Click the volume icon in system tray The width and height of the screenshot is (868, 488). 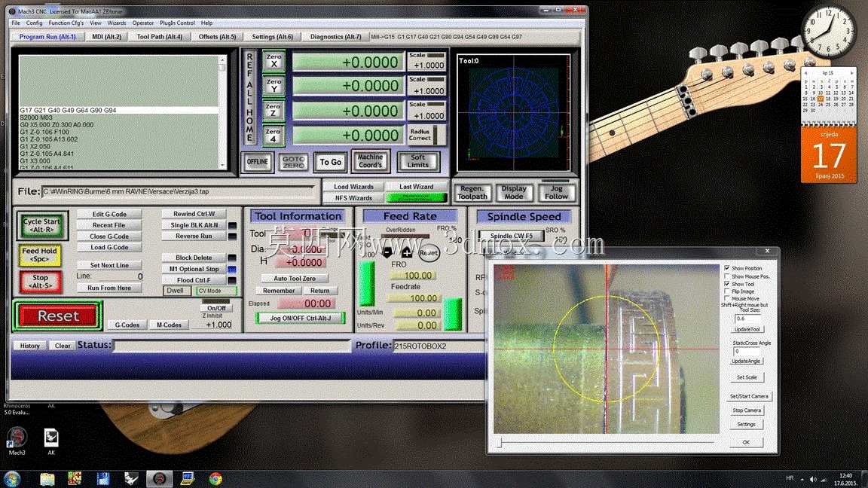click(x=813, y=479)
